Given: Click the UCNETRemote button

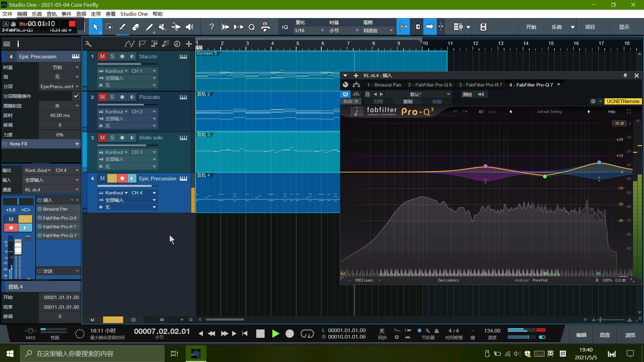Looking at the screenshot, I should click(x=623, y=101).
